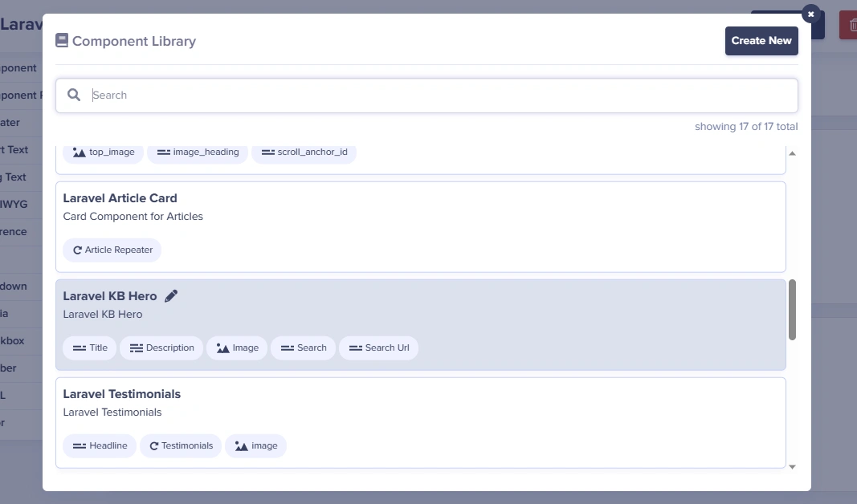Click the text-line icon in KB Hero Search tag
The height and width of the screenshot is (504, 857).
(x=288, y=348)
